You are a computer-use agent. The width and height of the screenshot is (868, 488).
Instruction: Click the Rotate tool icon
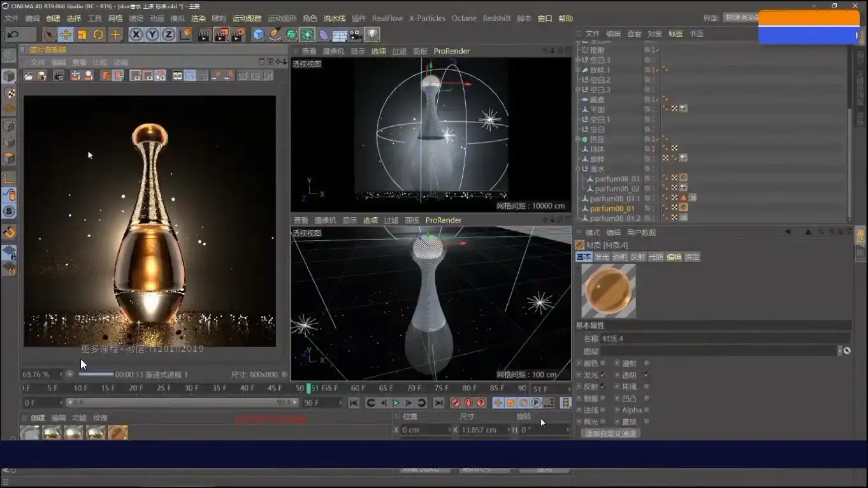(98, 34)
